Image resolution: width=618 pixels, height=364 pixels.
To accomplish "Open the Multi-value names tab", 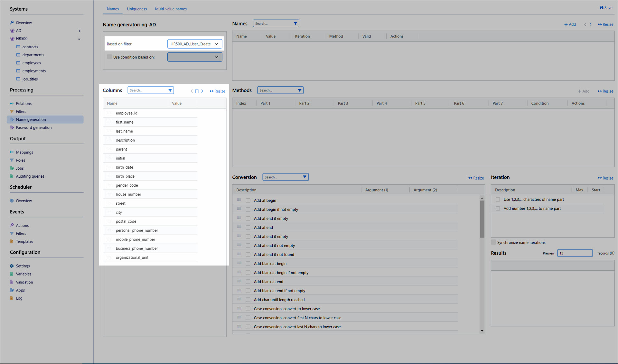I will [x=171, y=9].
